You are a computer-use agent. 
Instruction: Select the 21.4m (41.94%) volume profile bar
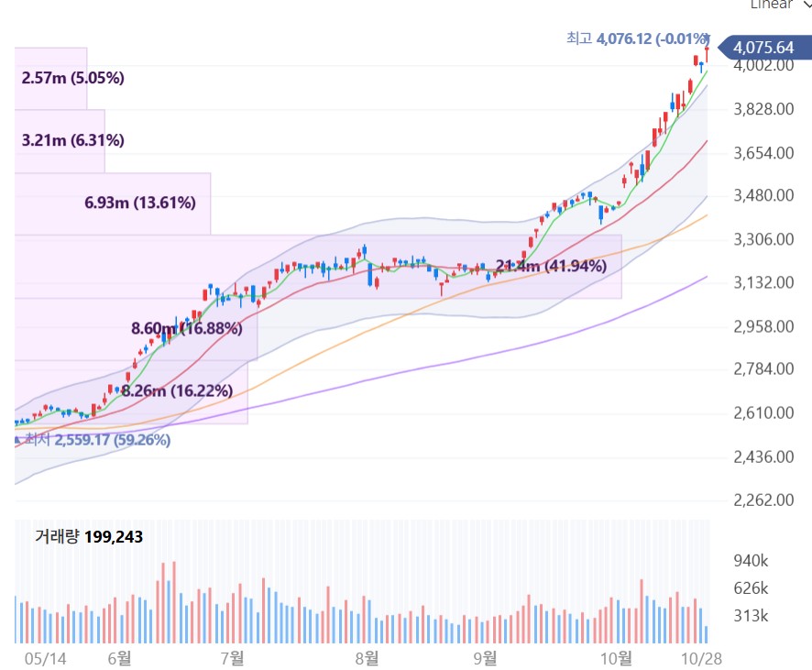click(551, 267)
